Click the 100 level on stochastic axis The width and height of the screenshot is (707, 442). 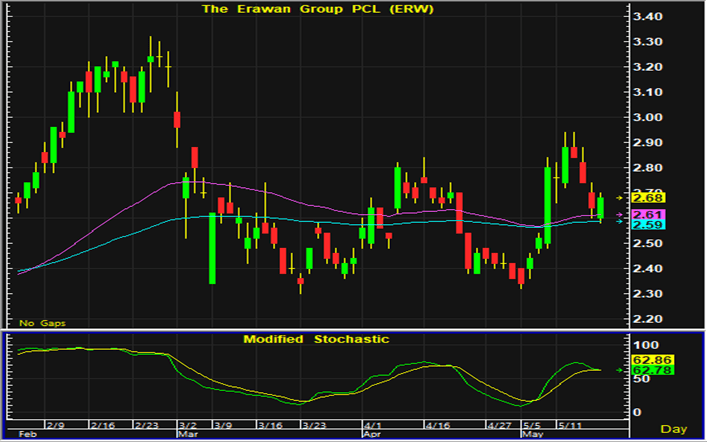646,345
